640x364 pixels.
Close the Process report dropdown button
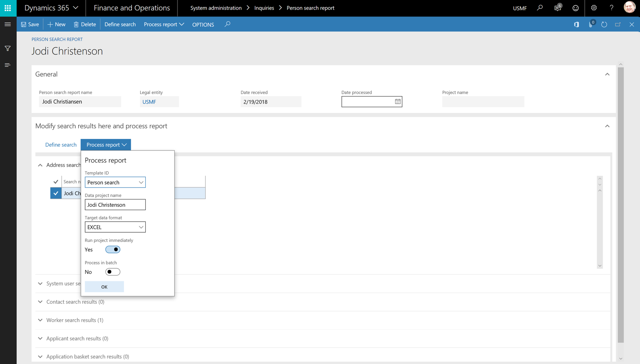coord(106,145)
